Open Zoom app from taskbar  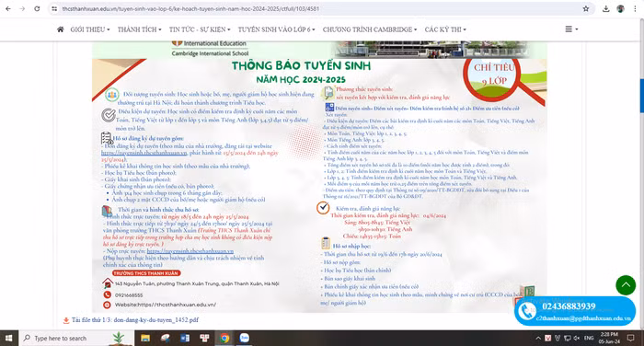(245, 338)
